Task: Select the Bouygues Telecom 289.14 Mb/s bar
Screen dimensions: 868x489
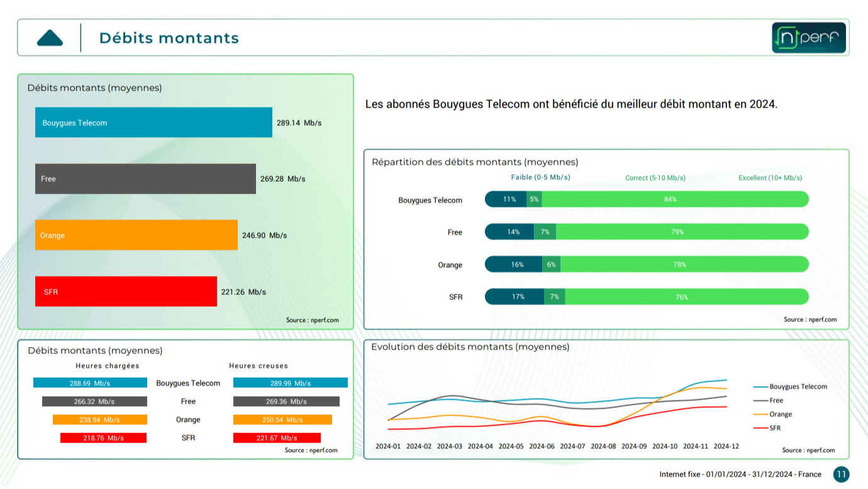Action: pos(153,123)
